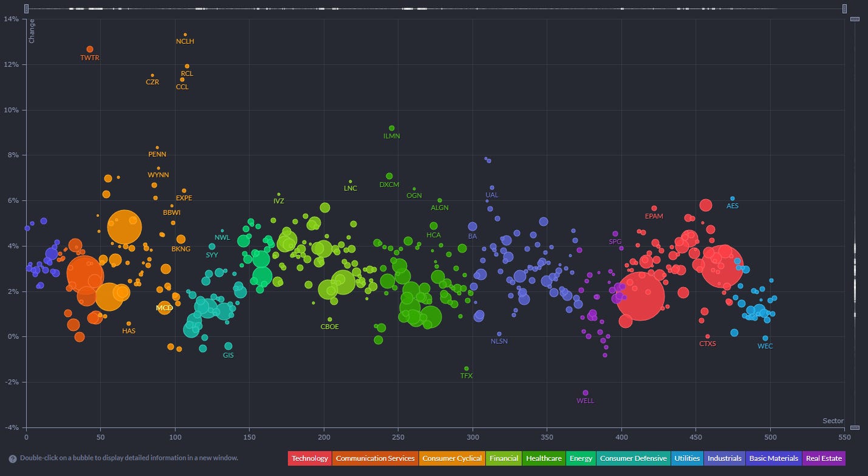The width and height of the screenshot is (868, 476).
Task: Click the help question mark icon
Action: click(12, 459)
